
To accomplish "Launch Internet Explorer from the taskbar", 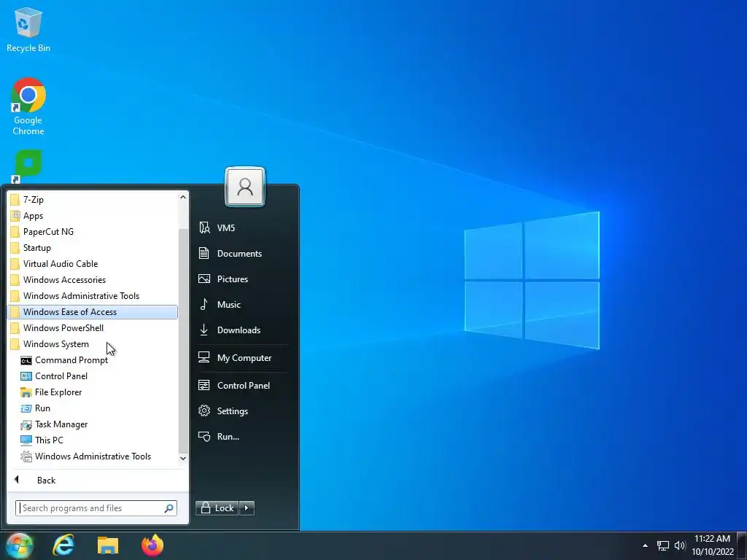I will tap(63, 545).
